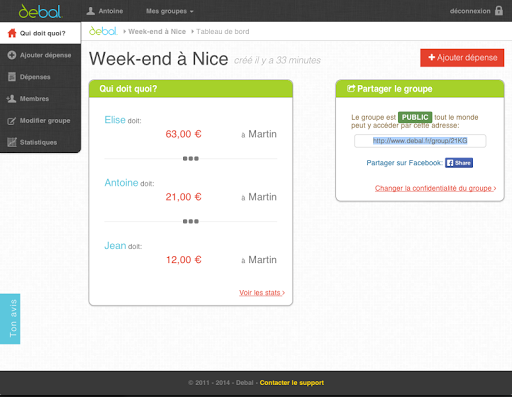Click the Debal logo in top bar
512x397 pixels.
pos(40,11)
